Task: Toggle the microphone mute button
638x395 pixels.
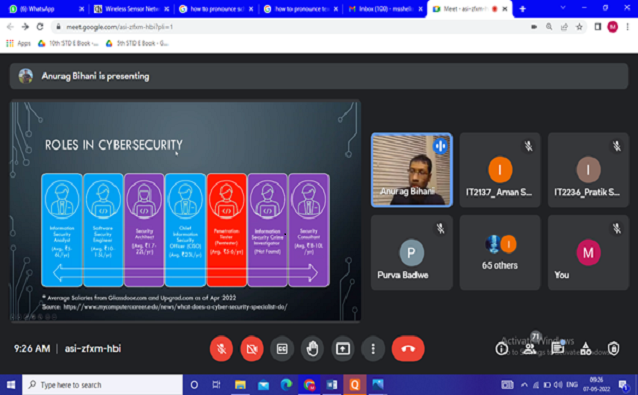Action: [x=221, y=349]
